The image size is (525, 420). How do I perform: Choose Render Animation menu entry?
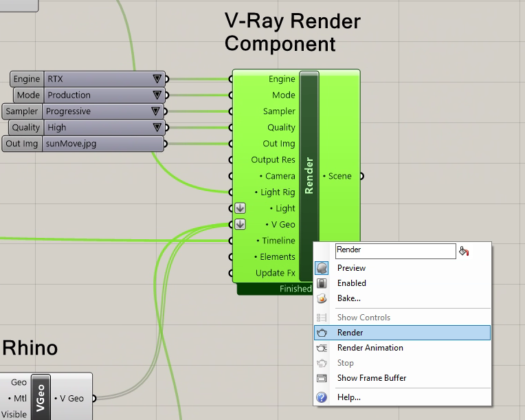coord(370,348)
